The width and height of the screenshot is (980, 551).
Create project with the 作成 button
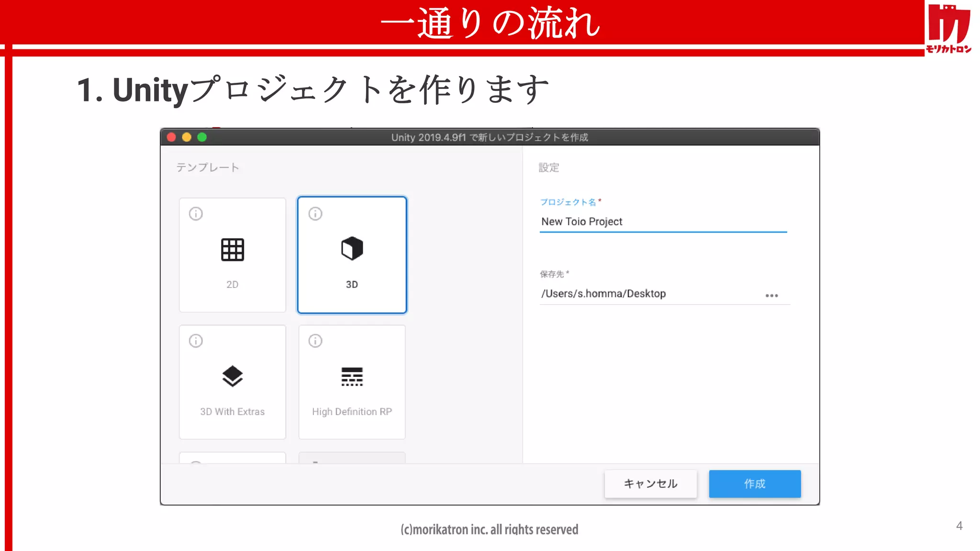coord(755,484)
